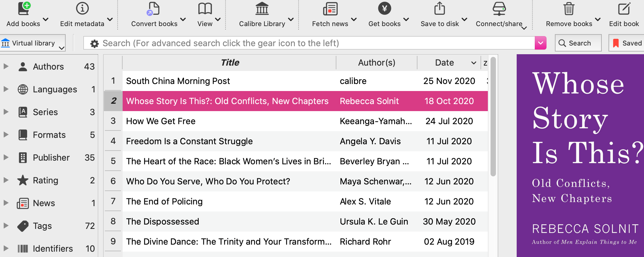Click the Rating star icon
The width and height of the screenshot is (644, 257).
[x=23, y=180]
